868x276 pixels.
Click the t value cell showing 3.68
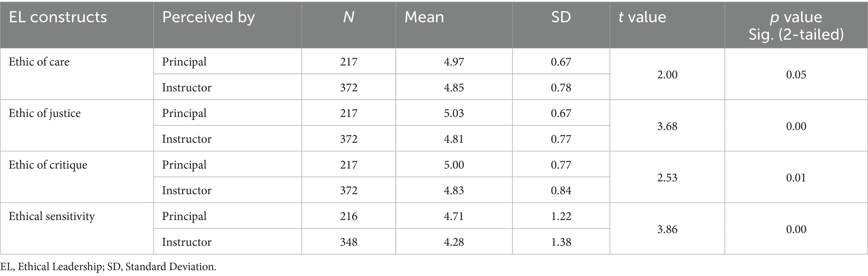pos(667,126)
